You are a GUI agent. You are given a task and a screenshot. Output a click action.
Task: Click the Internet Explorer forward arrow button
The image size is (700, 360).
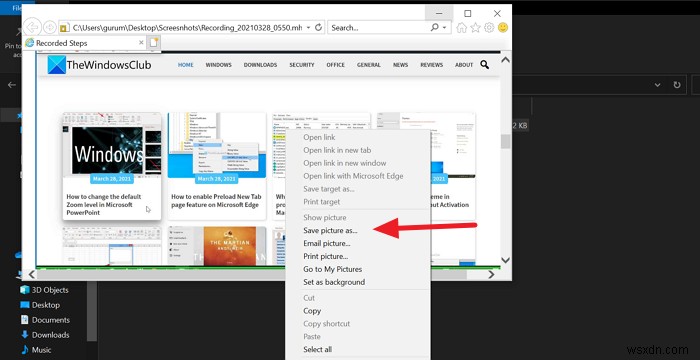pos(50,28)
